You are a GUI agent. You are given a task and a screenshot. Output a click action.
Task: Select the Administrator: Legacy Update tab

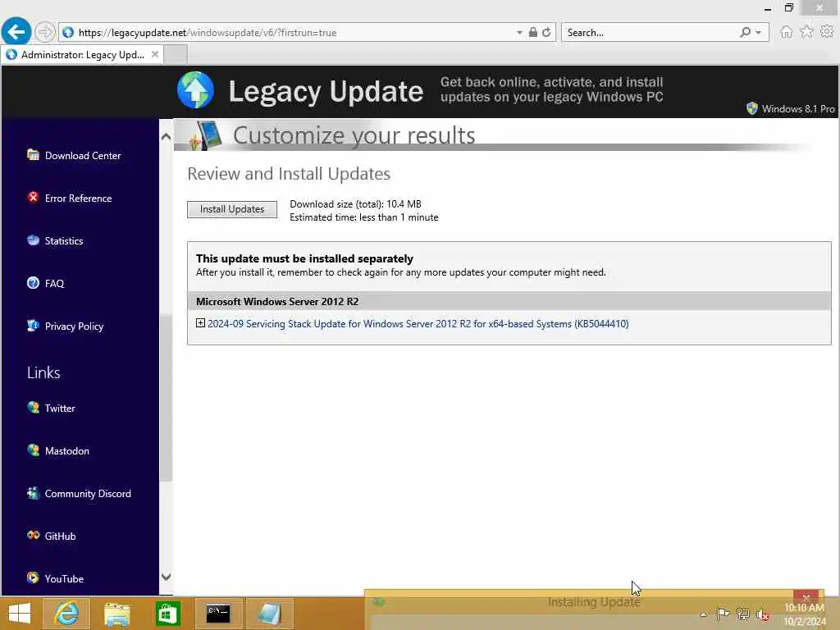pyautogui.click(x=82, y=55)
